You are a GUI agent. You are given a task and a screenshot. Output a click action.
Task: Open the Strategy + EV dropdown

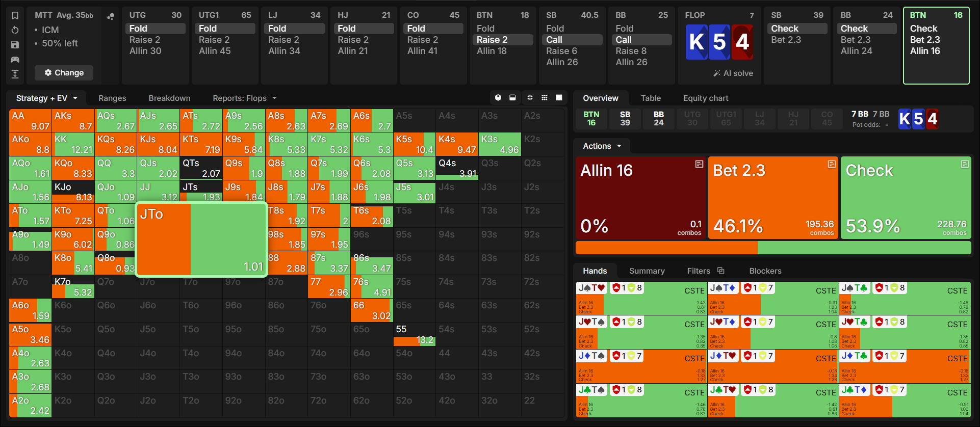pos(47,98)
